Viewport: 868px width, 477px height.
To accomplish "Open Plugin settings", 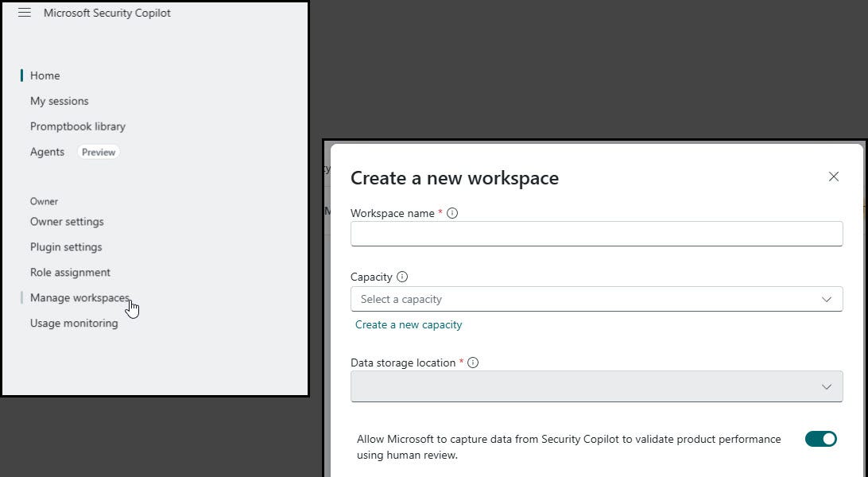I will pos(66,247).
